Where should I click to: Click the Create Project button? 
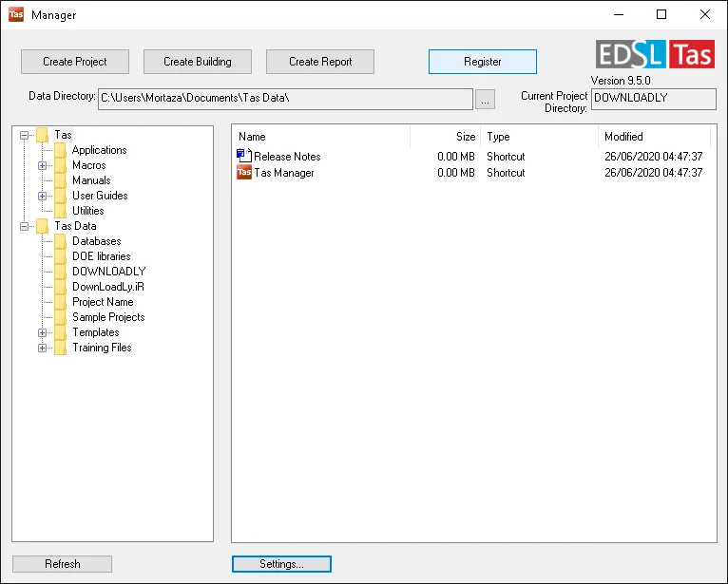[75, 62]
